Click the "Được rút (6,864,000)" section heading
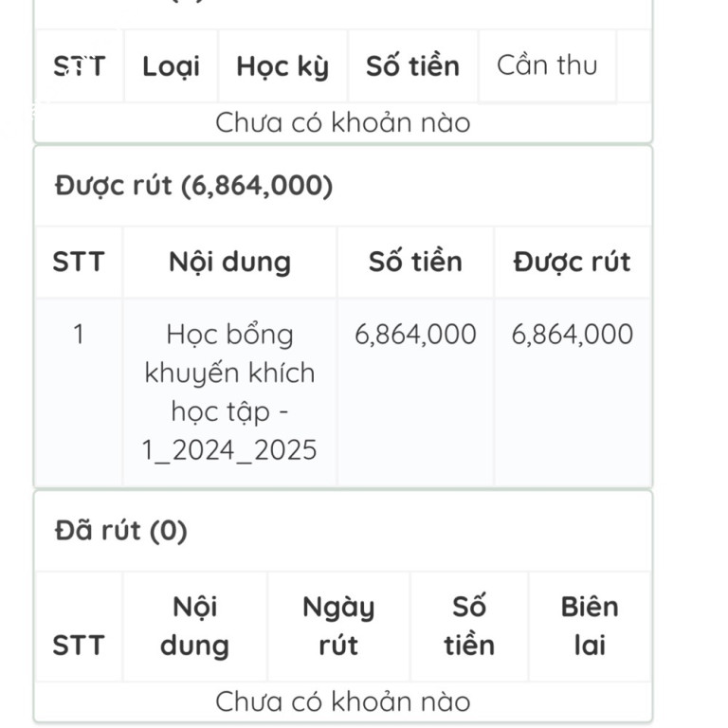The height and width of the screenshot is (728, 728). coord(194,187)
